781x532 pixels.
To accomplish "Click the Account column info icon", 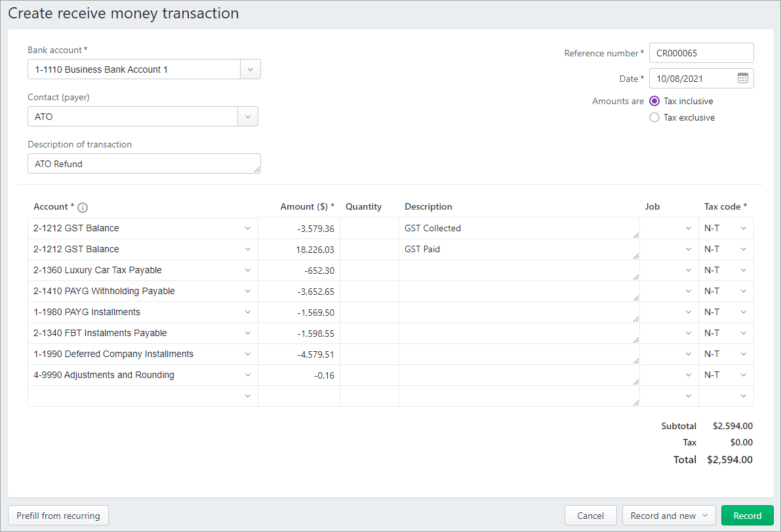I will [83, 208].
